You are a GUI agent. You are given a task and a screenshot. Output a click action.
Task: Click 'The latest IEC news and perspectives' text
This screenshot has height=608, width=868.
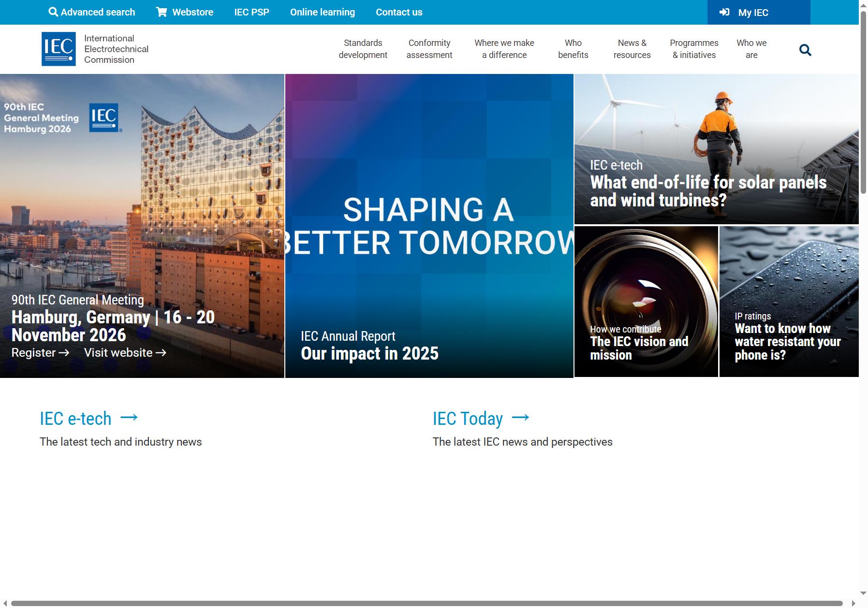(522, 442)
